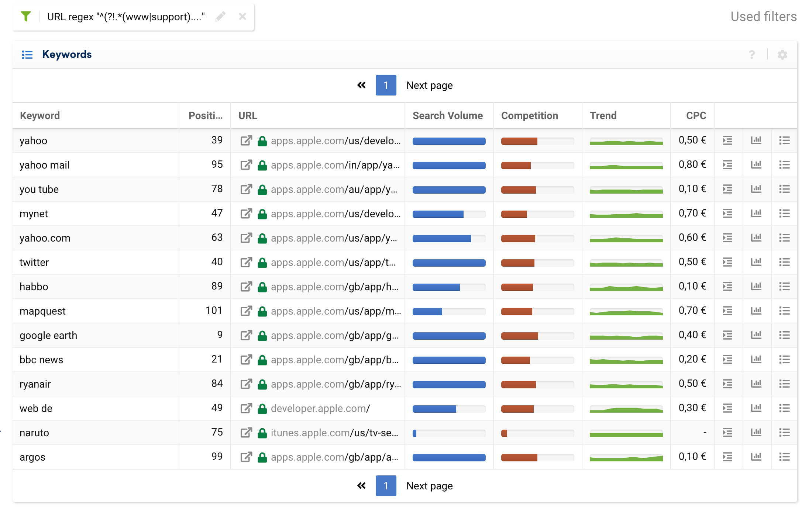The width and height of the screenshot is (812, 520).
Task: Click keyword 'mynet'
Action: coord(34,214)
